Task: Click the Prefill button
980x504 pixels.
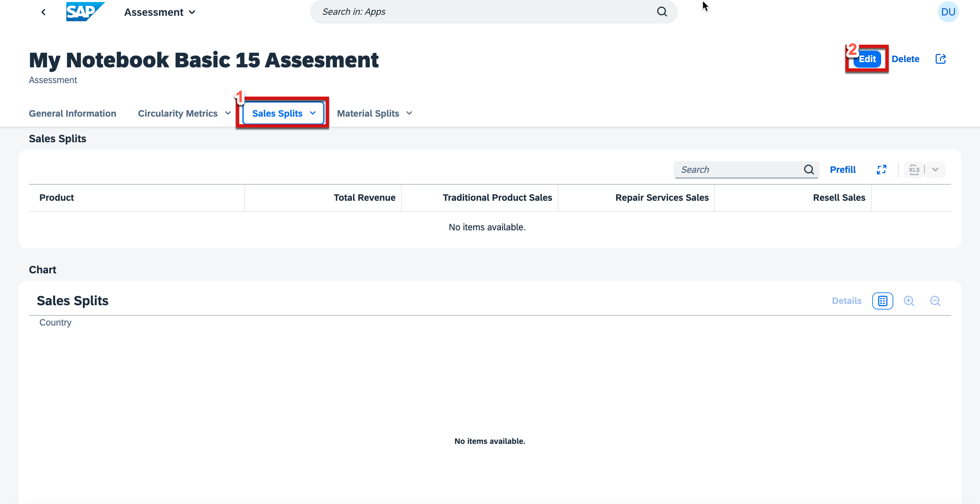Action: tap(843, 170)
